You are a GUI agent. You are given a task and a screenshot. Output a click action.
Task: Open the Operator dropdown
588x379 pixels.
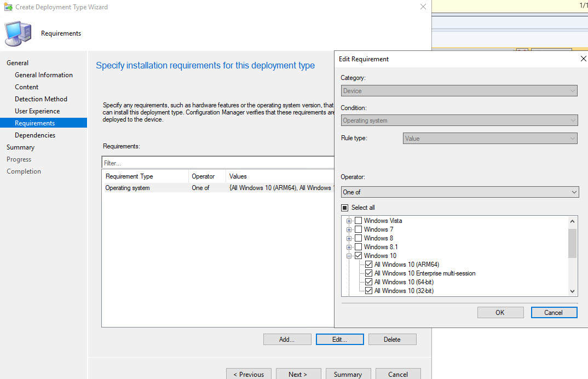pyautogui.click(x=460, y=192)
